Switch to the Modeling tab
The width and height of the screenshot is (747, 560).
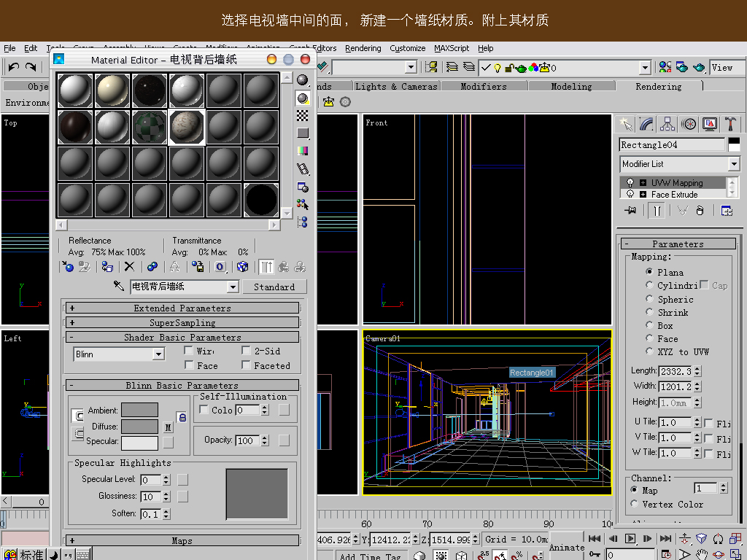click(x=571, y=86)
